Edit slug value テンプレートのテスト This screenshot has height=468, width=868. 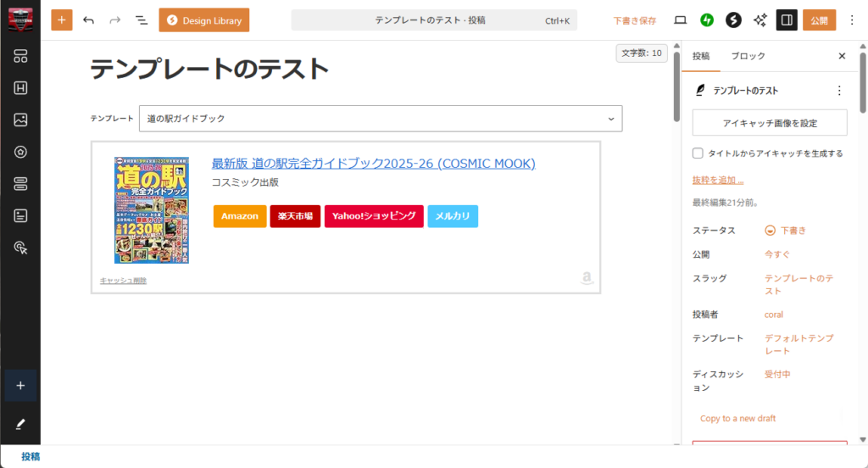tap(798, 285)
